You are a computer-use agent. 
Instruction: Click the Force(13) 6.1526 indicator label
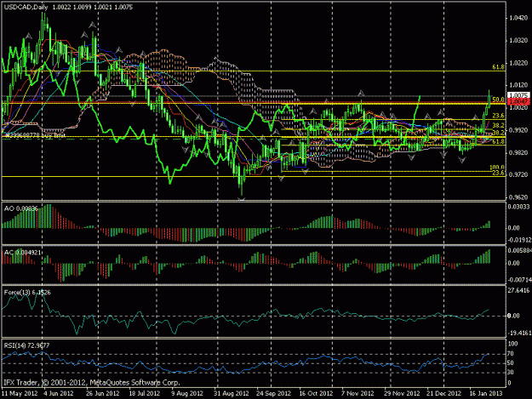(x=27, y=292)
